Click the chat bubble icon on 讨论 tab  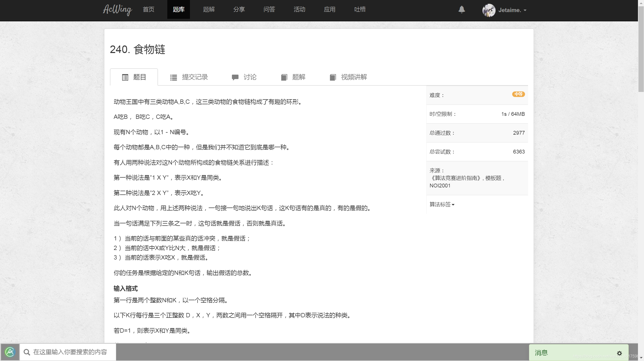235,77
